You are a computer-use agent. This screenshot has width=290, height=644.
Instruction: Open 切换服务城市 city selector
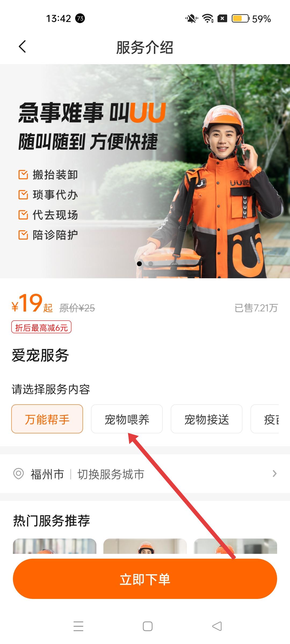pyautogui.click(x=111, y=474)
